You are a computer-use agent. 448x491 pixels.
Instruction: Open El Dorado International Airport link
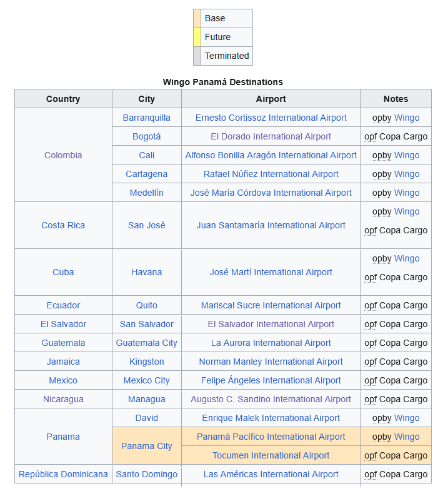click(x=271, y=136)
